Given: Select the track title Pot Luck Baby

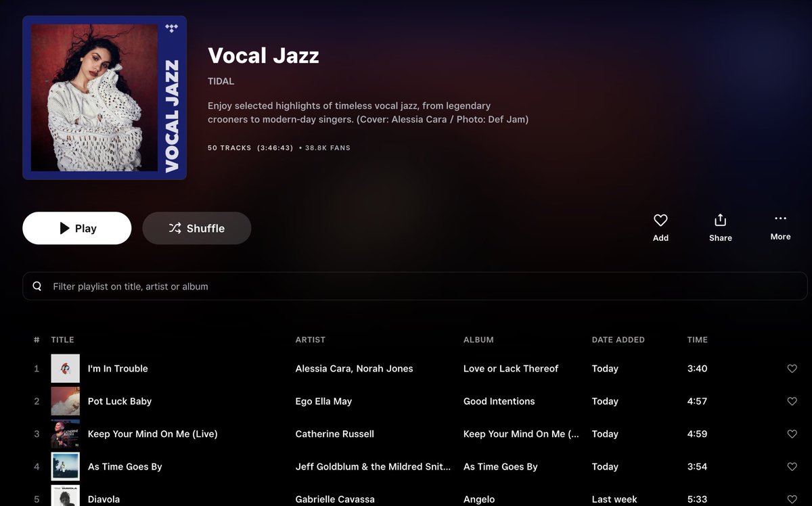Looking at the screenshot, I should (120, 401).
